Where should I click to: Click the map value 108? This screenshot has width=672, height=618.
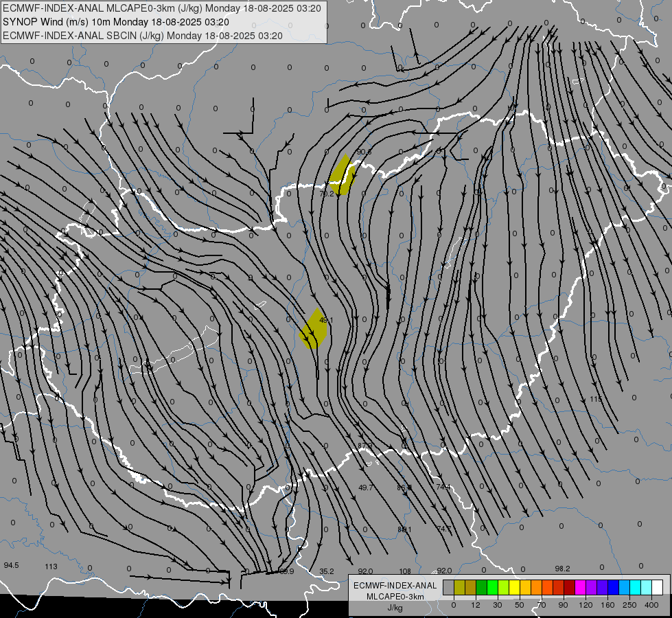click(405, 571)
